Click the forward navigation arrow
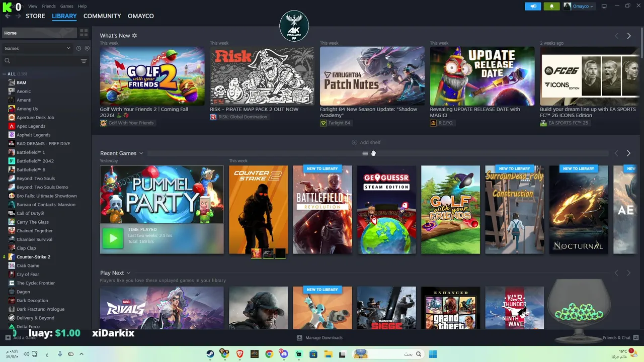 click(18, 16)
